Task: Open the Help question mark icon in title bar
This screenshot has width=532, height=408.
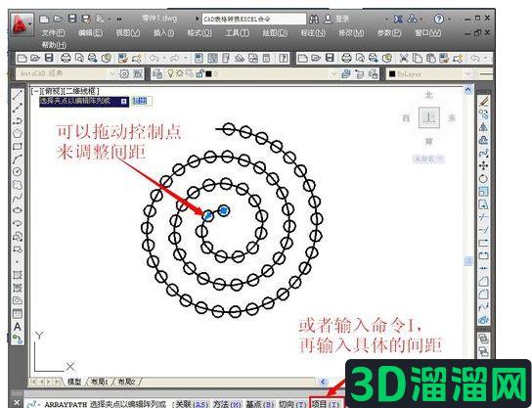Action: click(x=439, y=19)
